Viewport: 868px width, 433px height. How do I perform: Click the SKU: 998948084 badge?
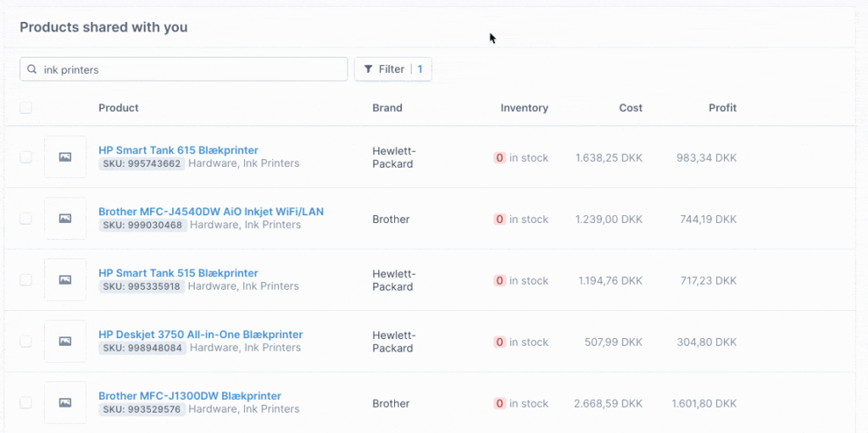click(x=142, y=347)
